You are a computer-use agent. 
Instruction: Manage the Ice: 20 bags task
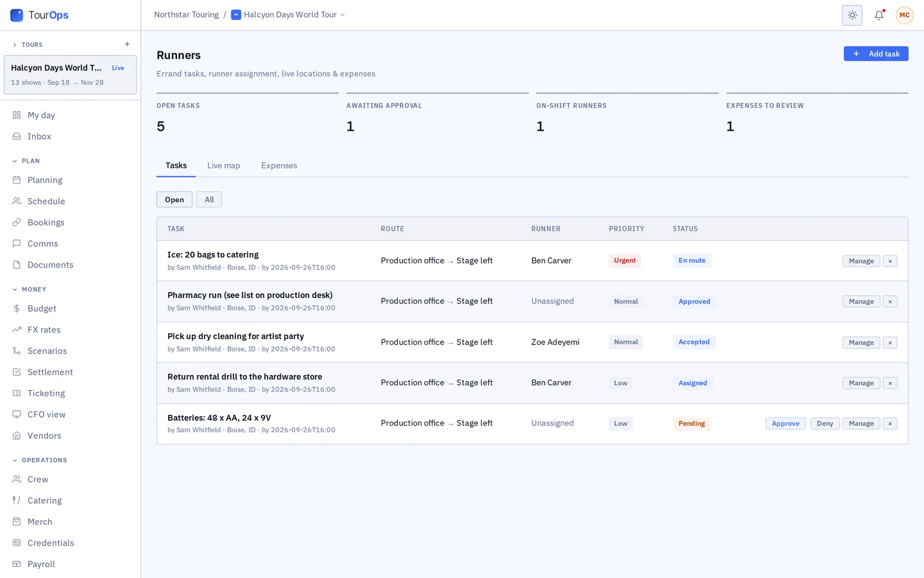(x=861, y=261)
